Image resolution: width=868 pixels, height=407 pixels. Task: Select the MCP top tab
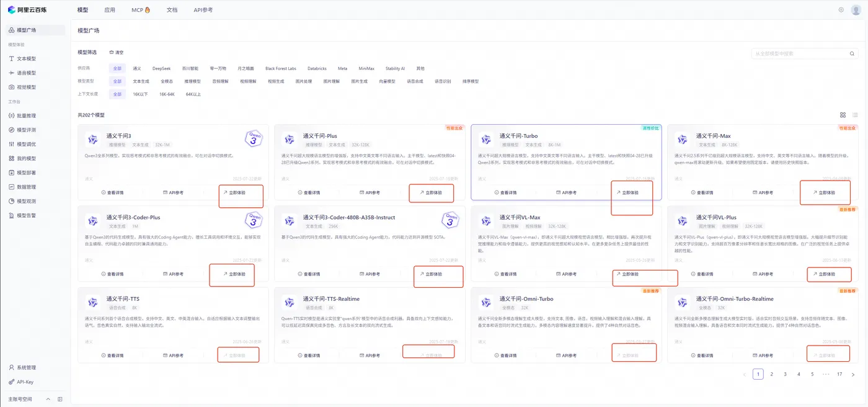coord(141,10)
